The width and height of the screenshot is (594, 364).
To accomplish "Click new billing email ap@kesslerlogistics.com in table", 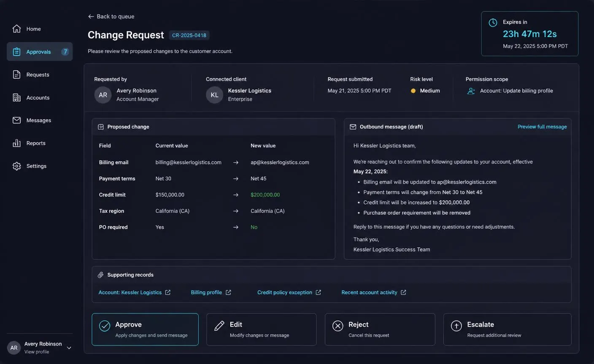I will pos(280,162).
